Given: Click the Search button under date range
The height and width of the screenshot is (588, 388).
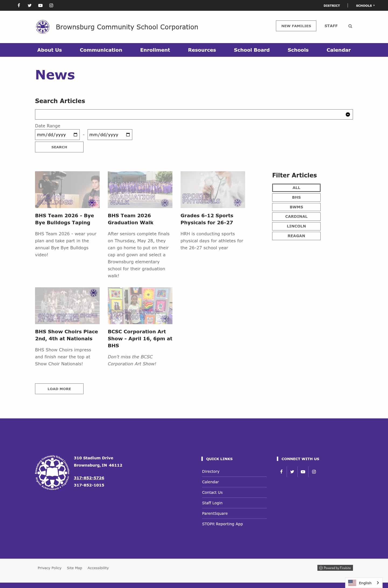Looking at the screenshot, I should 59,147.
